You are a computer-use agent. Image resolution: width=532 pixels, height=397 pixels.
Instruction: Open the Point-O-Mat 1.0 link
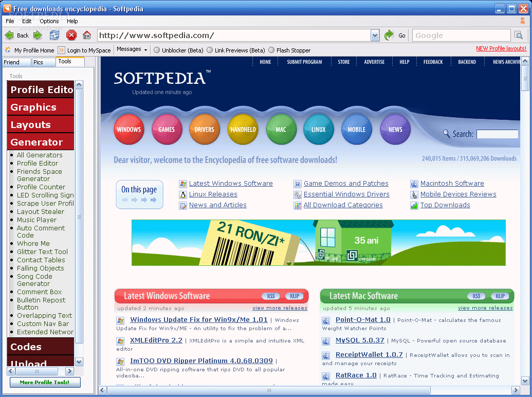(363, 319)
